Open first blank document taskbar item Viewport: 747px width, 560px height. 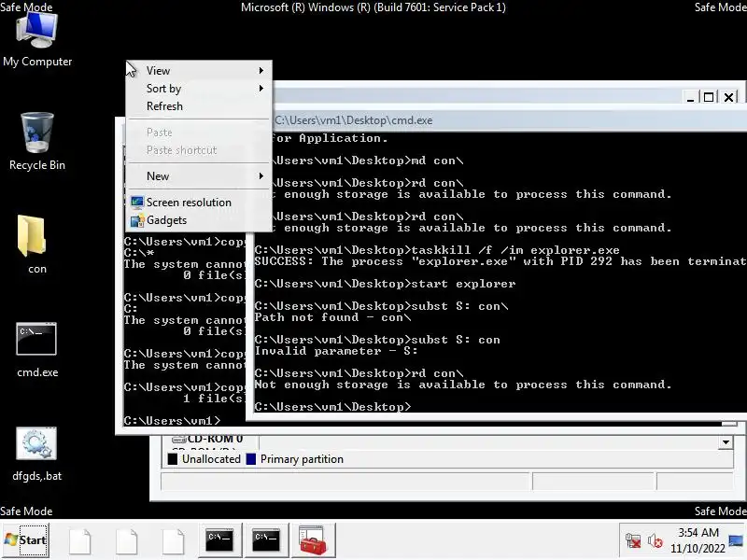80,540
